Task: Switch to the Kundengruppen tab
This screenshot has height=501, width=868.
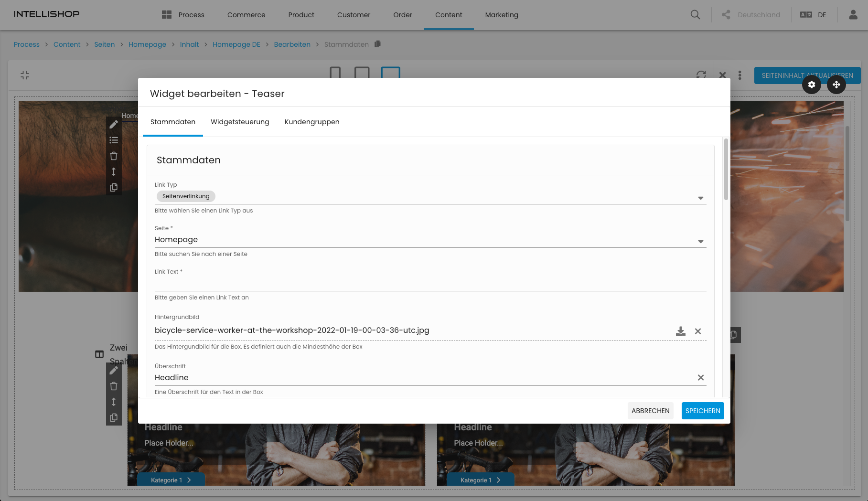Action: pyautogui.click(x=312, y=122)
